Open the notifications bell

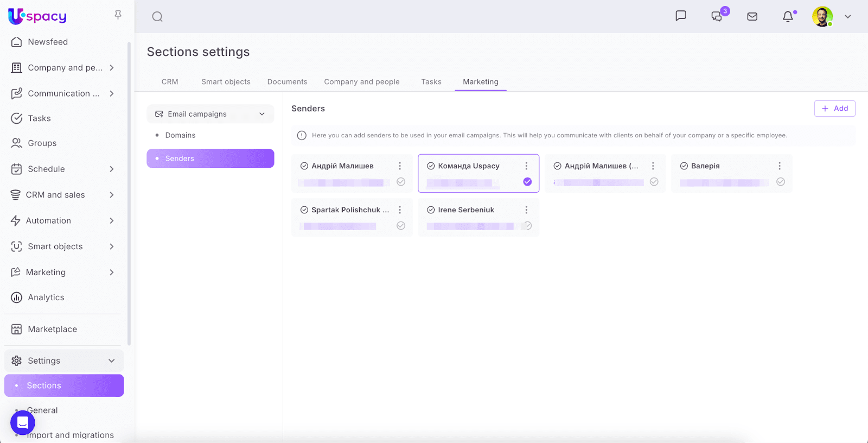[x=788, y=17]
